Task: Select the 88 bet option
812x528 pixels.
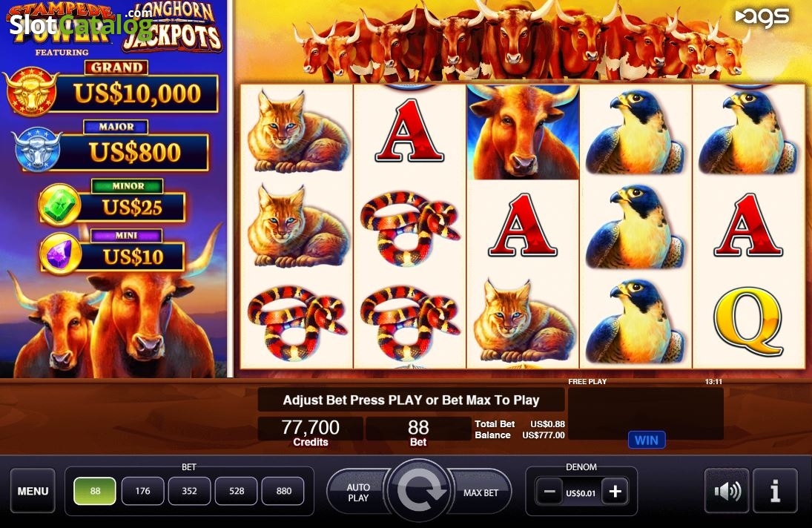Action: click(95, 491)
